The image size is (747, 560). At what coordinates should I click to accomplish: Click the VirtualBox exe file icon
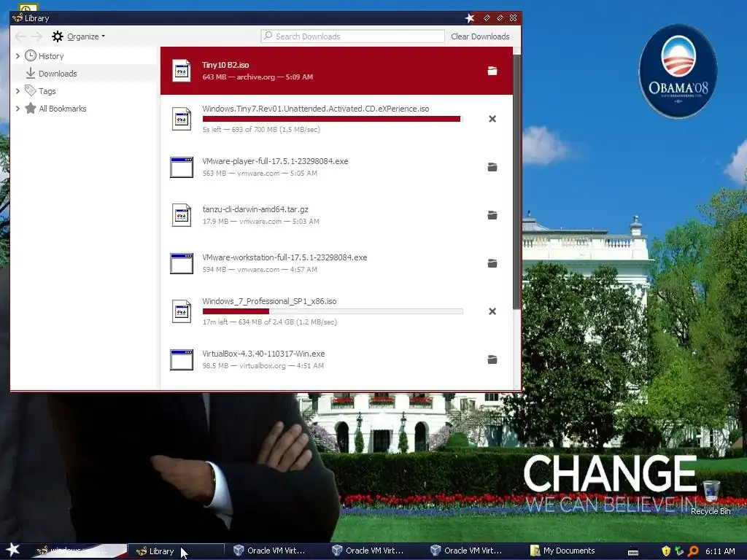click(182, 359)
